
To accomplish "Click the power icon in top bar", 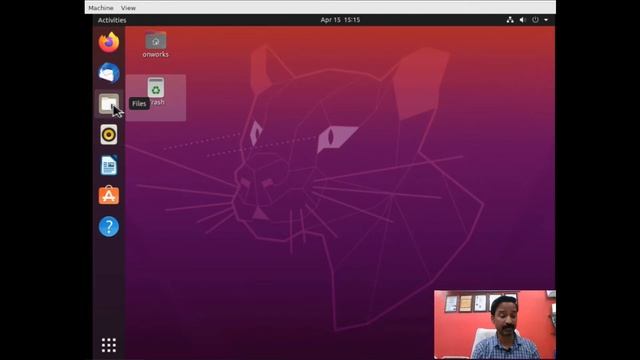I will pyautogui.click(x=535, y=20).
